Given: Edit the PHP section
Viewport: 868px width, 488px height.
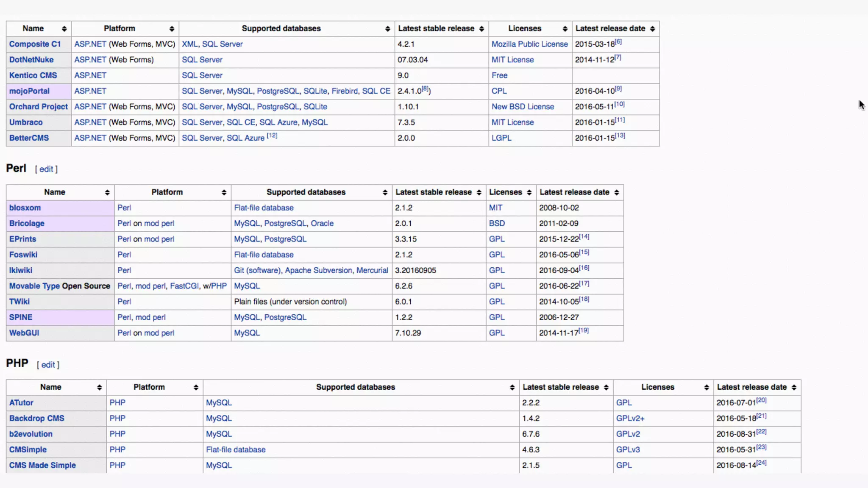Looking at the screenshot, I should [x=48, y=365].
